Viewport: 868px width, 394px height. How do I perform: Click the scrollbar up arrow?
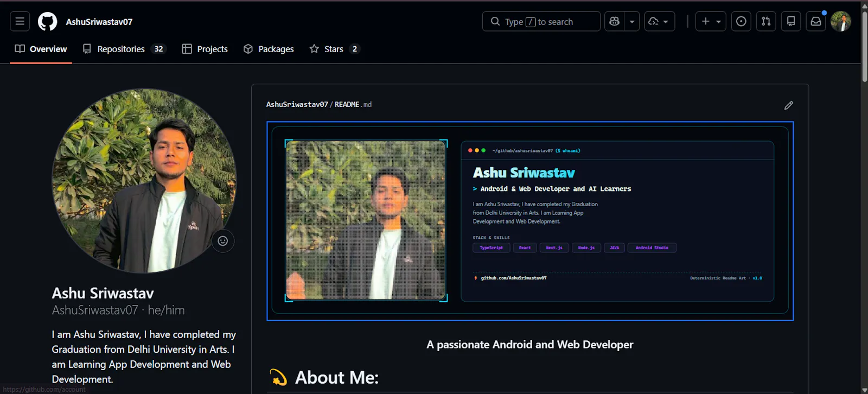click(x=864, y=5)
